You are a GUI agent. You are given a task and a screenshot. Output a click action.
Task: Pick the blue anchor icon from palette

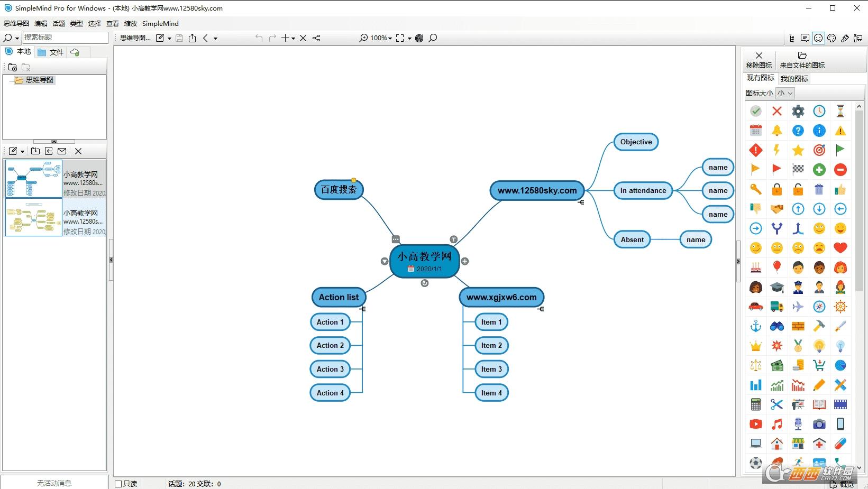pyautogui.click(x=756, y=326)
